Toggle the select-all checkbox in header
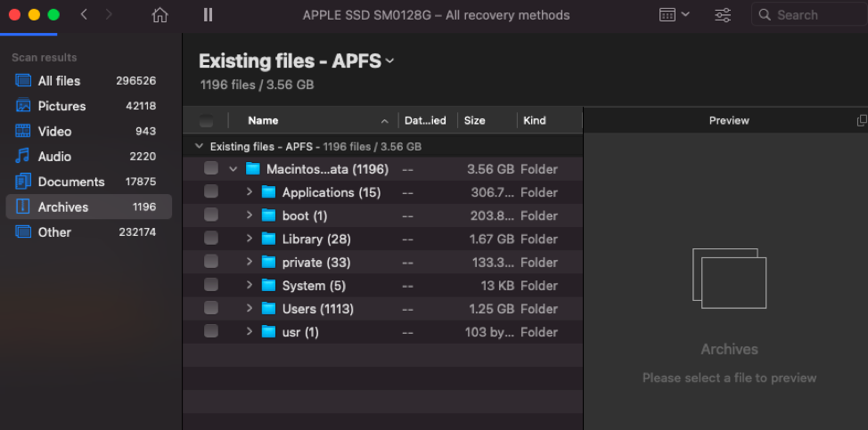 [207, 120]
